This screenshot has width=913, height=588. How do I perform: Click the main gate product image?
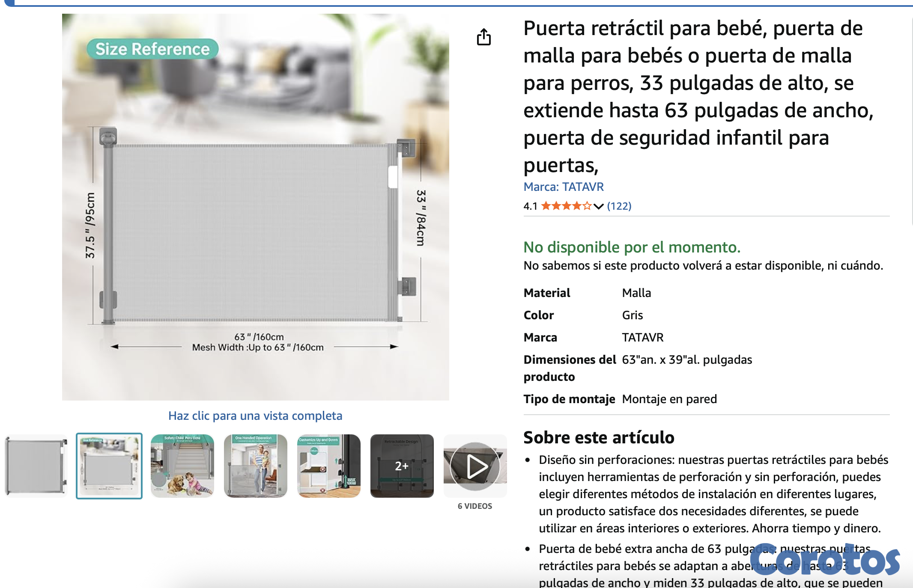point(255,231)
